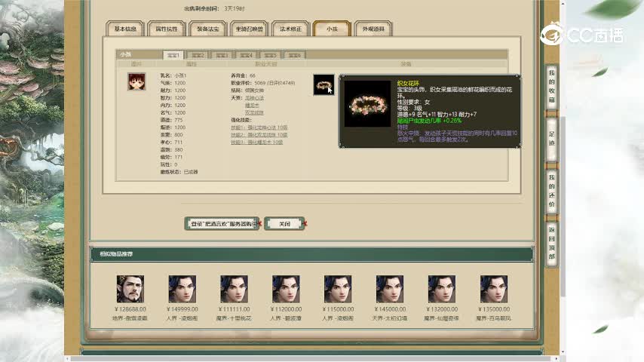Open the character portrait priced ¥115000.00
The image size is (644, 362).
point(338,290)
